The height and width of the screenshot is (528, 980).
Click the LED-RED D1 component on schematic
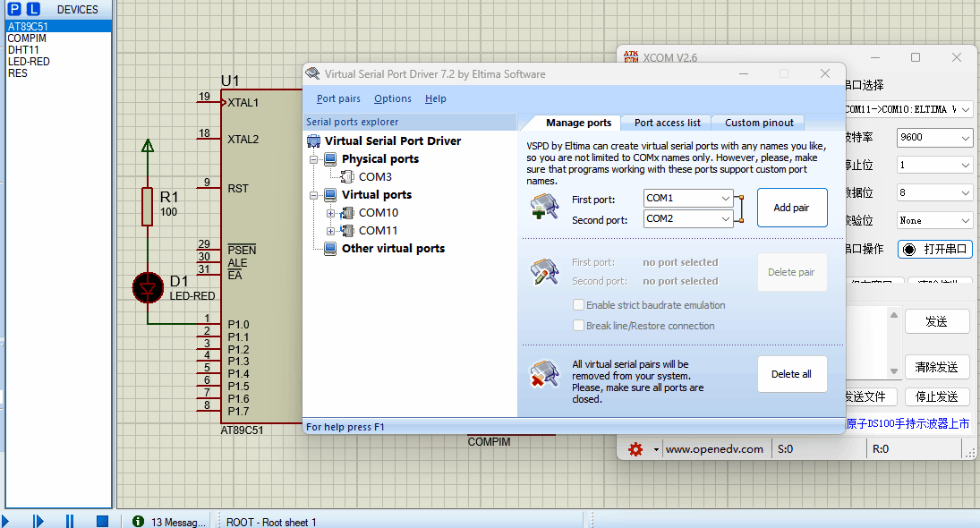149,288
